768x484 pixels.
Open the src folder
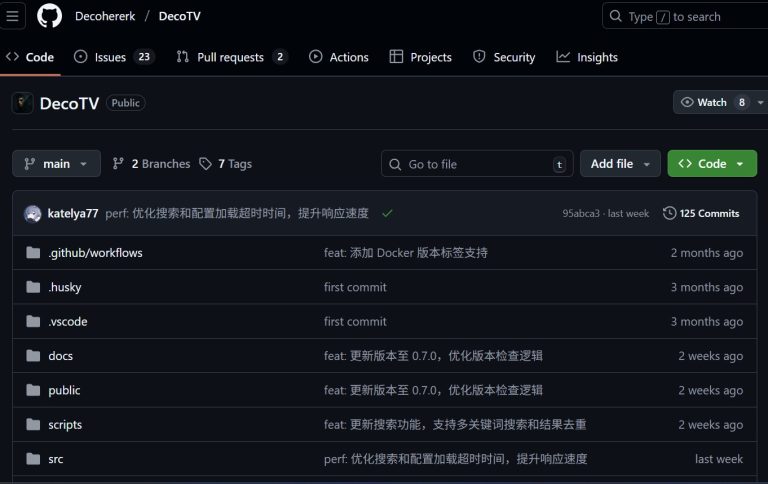[58, 459]
